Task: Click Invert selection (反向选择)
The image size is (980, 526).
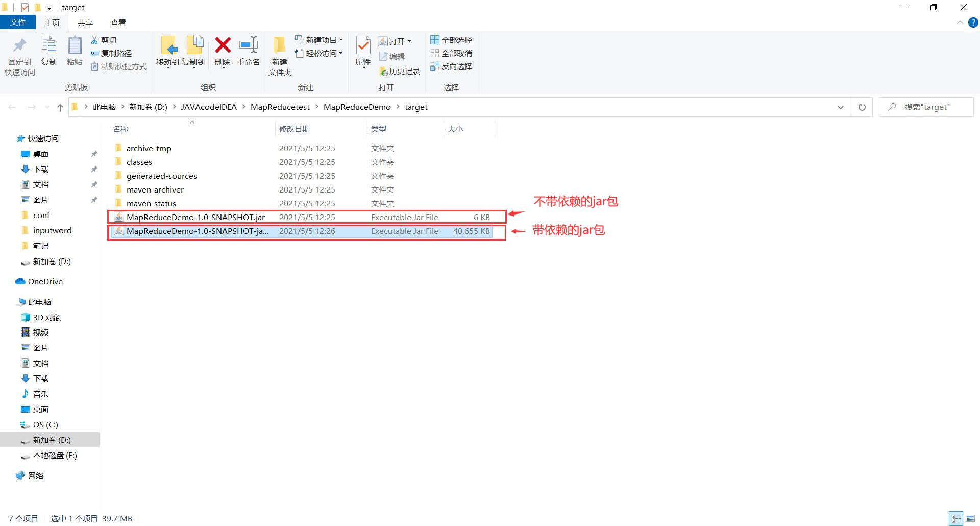Action: coord(451,66)
